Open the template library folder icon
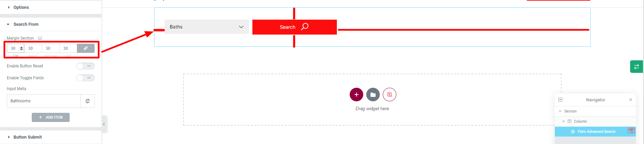Viewport: 644px width, 144px height. (x=373, y=95)
